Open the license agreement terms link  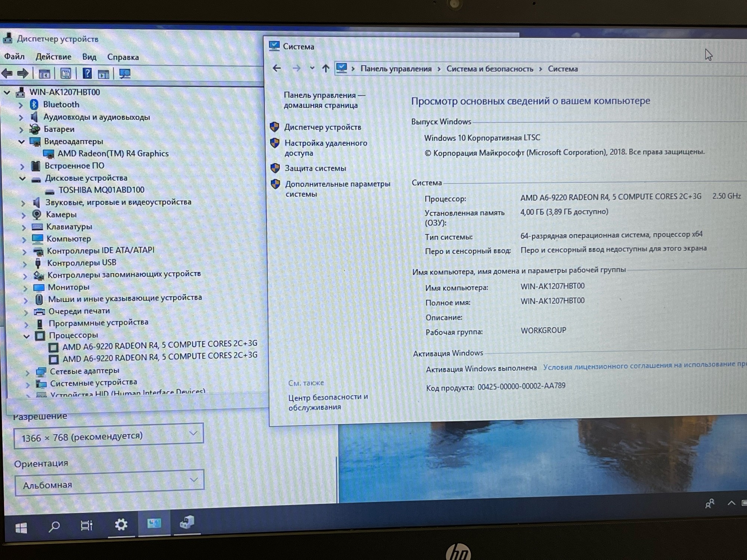click(x=645, y=365)
